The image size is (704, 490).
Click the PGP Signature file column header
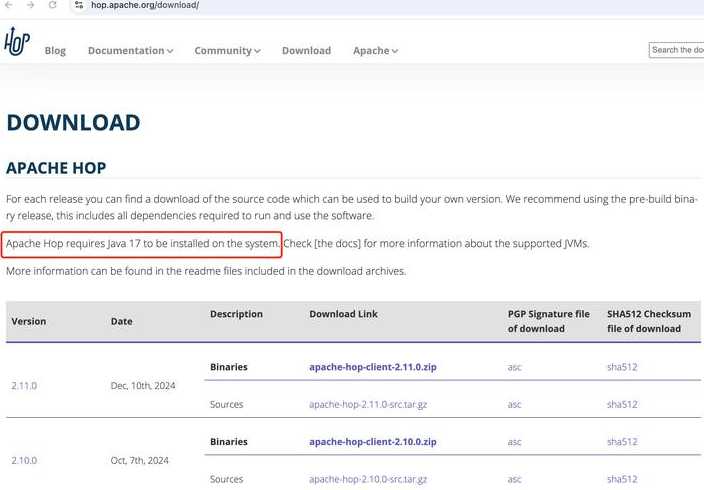pyautogui.click(x=548, y=321)
